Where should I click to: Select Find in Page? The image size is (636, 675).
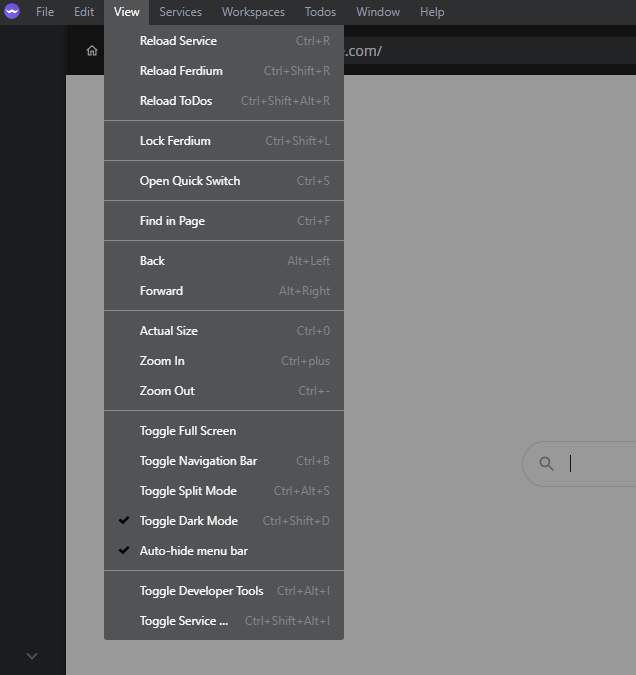[x=224, y=221]
